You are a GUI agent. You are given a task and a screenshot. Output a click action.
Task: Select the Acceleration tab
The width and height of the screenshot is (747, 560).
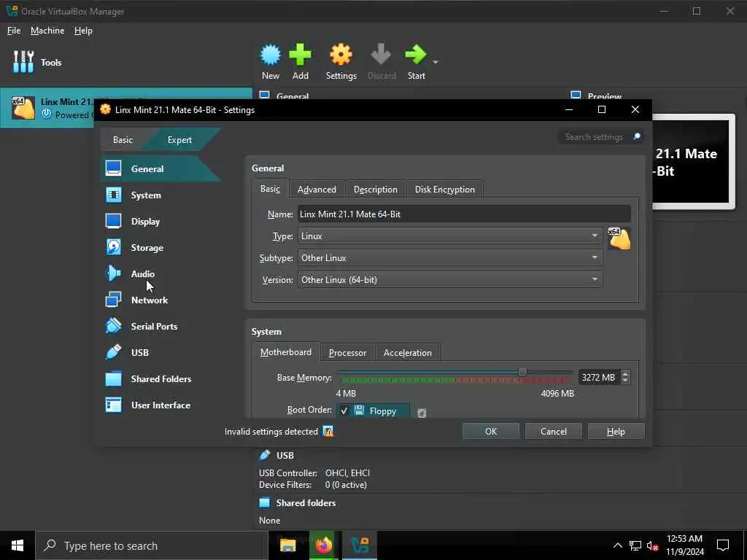coord(407,352)
